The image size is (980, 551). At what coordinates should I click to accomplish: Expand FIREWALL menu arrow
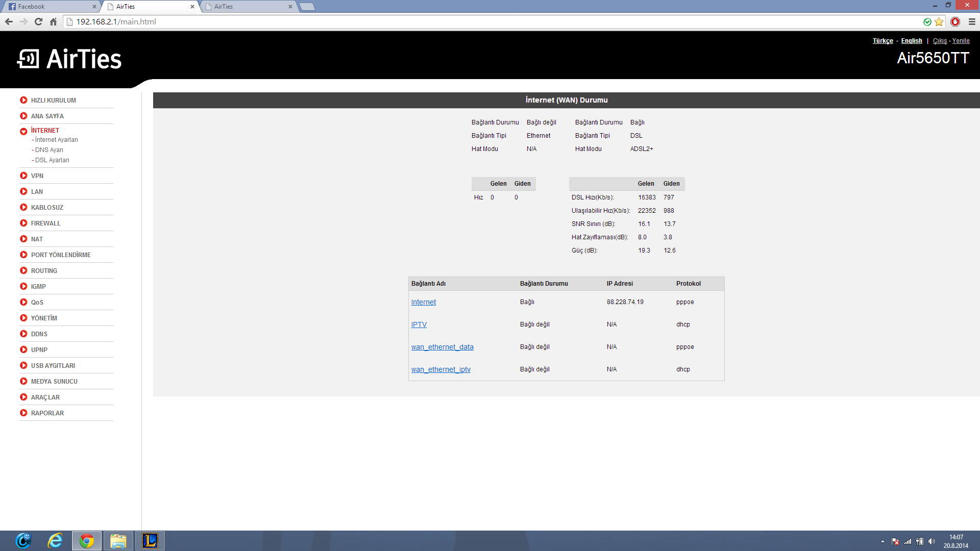[x=23, y=223]
